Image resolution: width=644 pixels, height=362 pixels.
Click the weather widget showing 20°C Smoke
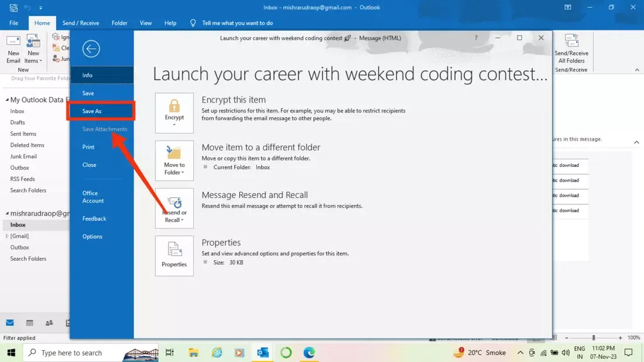(x=479, y=353)
